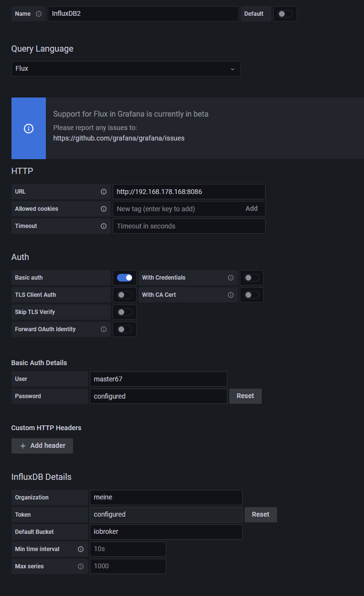Click the URL field info icon
Viewport: 364px width, 596px height.
[x=104, y=192]
